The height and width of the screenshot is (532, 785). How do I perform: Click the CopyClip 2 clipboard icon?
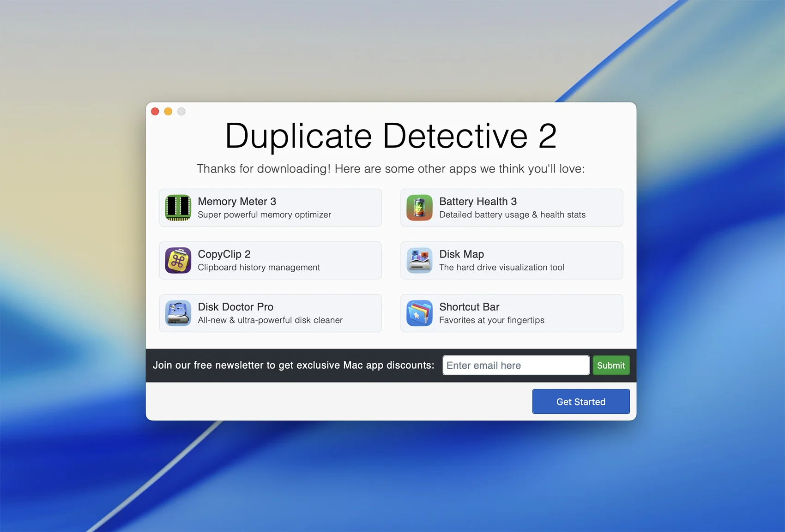click(x=178, y=261)
